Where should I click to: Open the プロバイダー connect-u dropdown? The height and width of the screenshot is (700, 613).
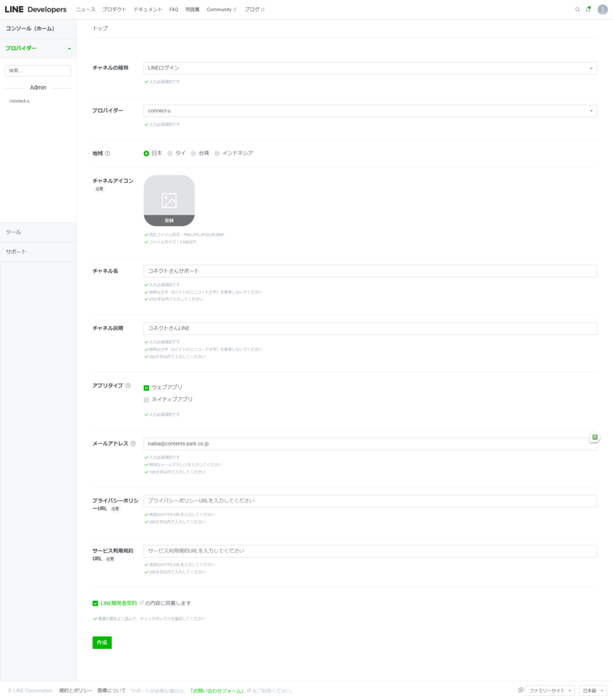click(370, 111)
